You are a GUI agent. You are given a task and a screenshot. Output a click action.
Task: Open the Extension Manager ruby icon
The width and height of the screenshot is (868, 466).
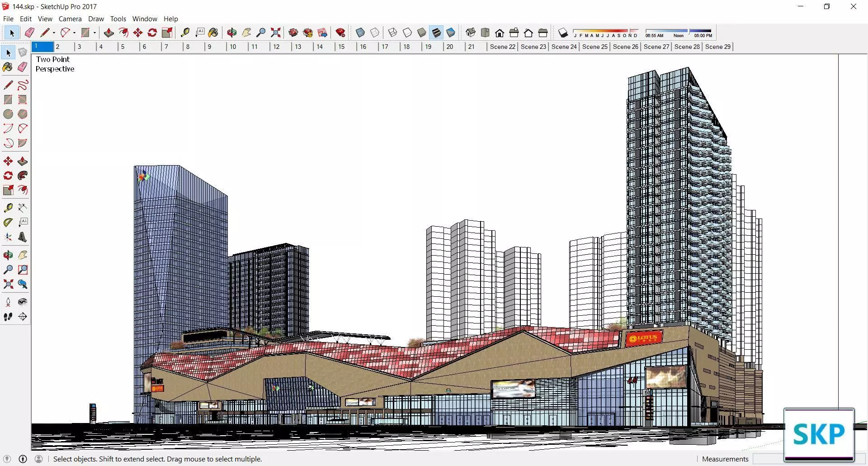pos(340,33)
